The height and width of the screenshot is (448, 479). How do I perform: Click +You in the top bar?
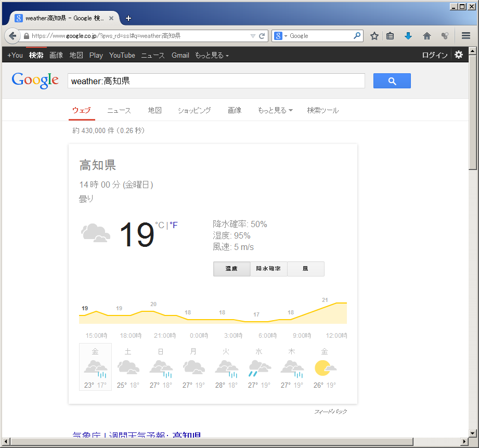(x=15, y=55)
